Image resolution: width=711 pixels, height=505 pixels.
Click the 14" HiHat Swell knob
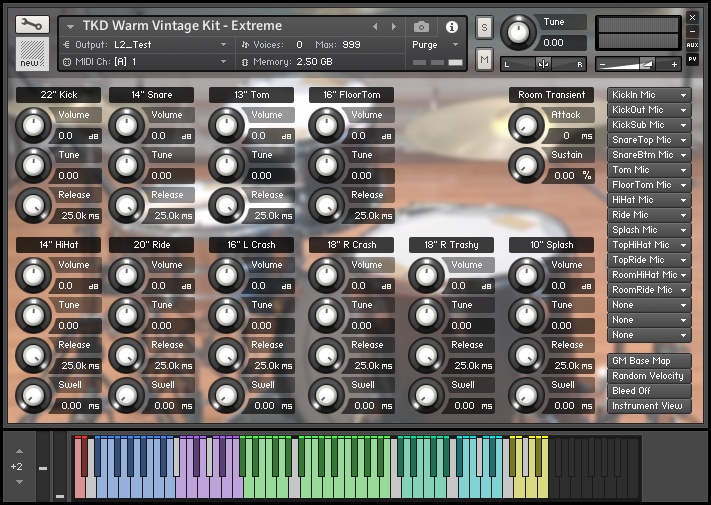(34, 395)
